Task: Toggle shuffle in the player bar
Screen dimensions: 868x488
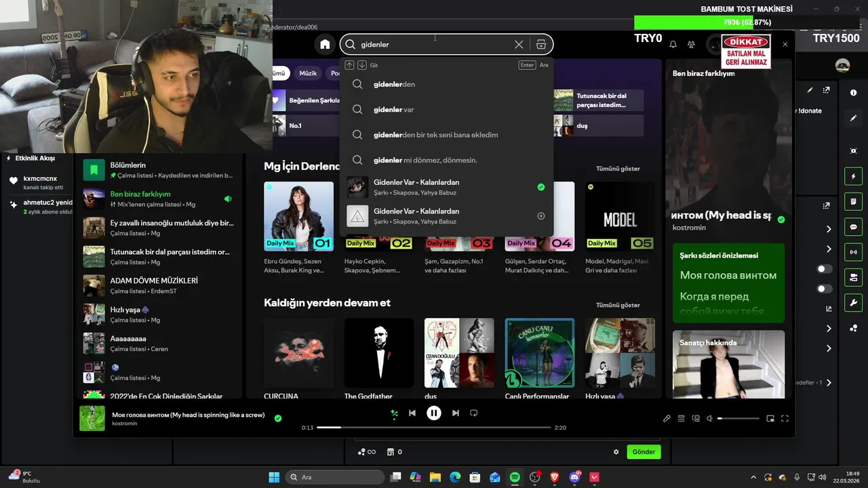Action: tap(394, 413)
